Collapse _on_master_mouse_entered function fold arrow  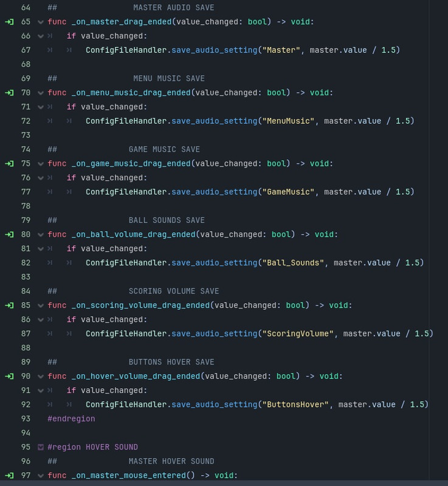pos(41,476)
